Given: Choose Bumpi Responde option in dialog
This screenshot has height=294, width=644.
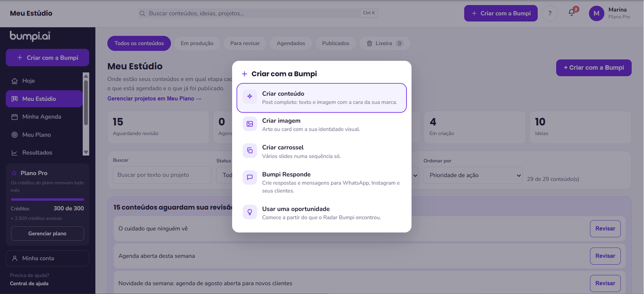Looking at the screenshot, I should pyautogui.click(x=322, y=182).
